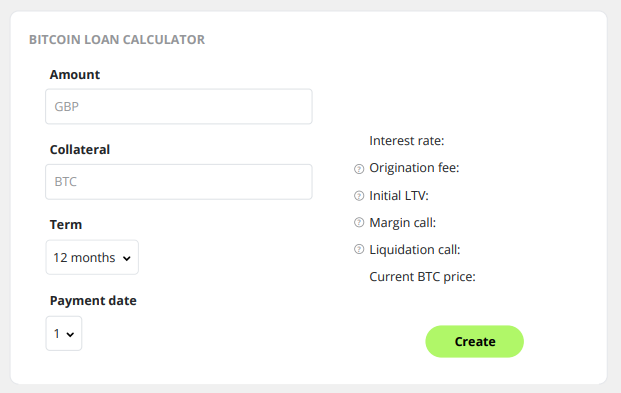Click the chevron arrow in Term selector
The image size is (621, 393).
[127, 259]
